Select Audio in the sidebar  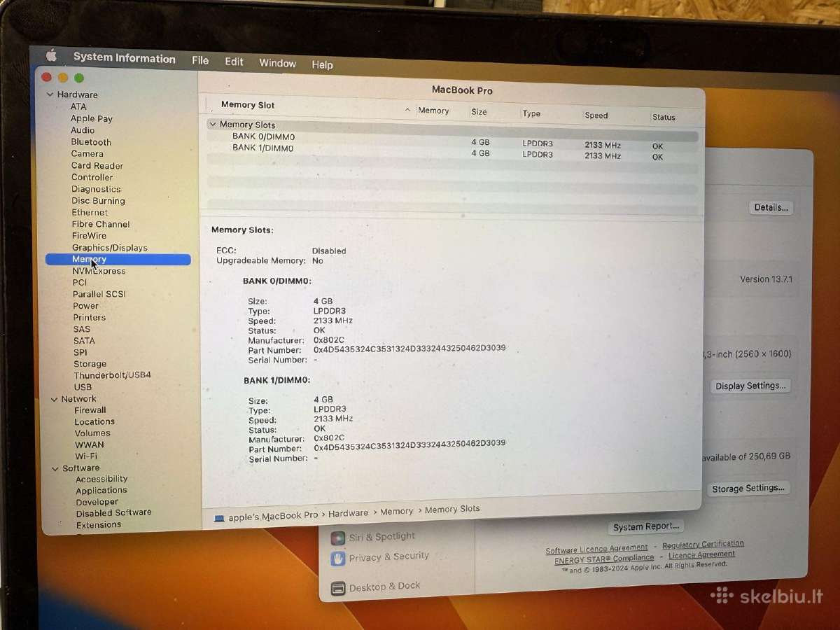pos(83,130)
